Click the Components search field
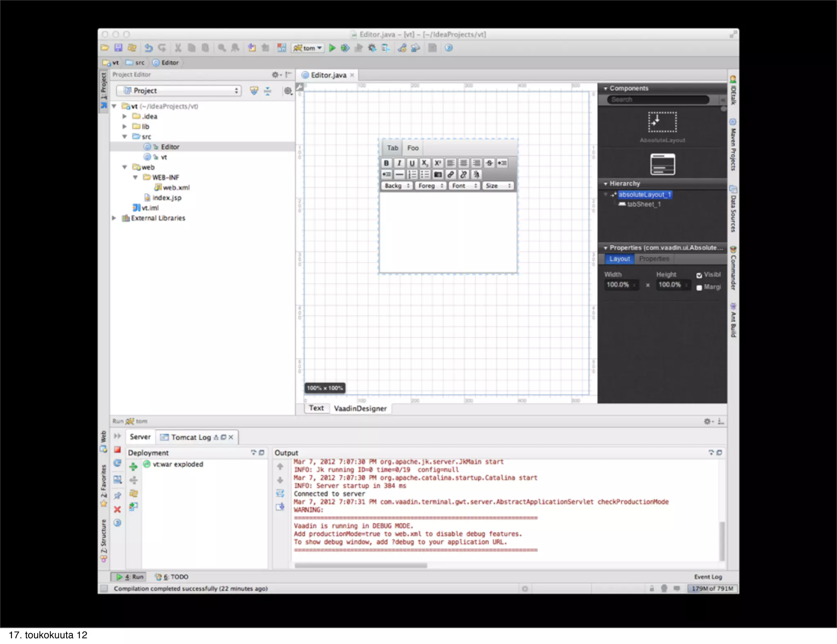 pyautogui.click(x=658, y=100)
